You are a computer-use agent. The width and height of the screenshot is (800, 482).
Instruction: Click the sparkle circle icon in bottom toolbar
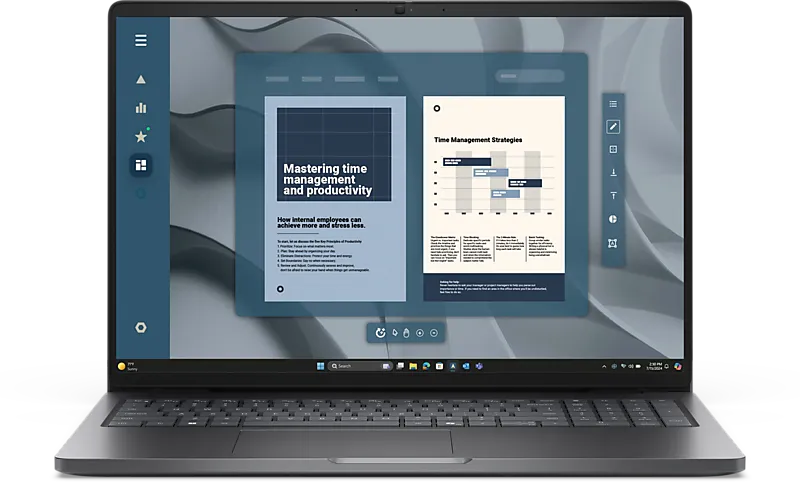pyautogui.click(x=380, y=333)
